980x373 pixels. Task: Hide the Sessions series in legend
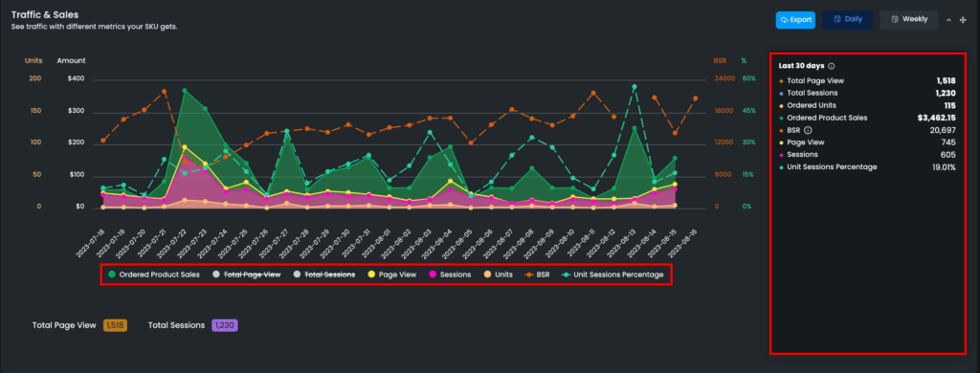coord(450,274)
